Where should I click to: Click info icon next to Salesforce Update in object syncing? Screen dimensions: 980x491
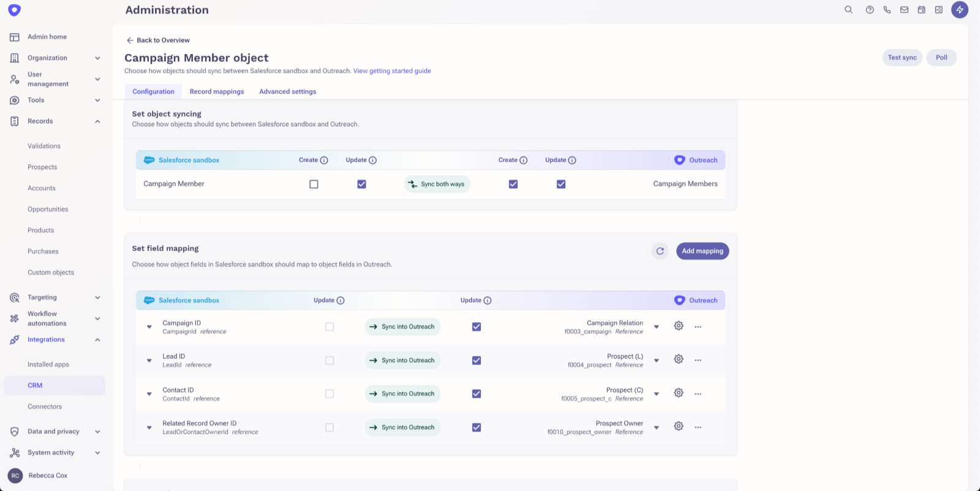(372, 160)
